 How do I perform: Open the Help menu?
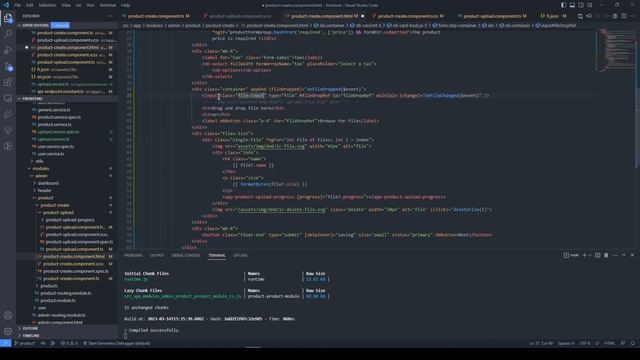pos(126,5)
